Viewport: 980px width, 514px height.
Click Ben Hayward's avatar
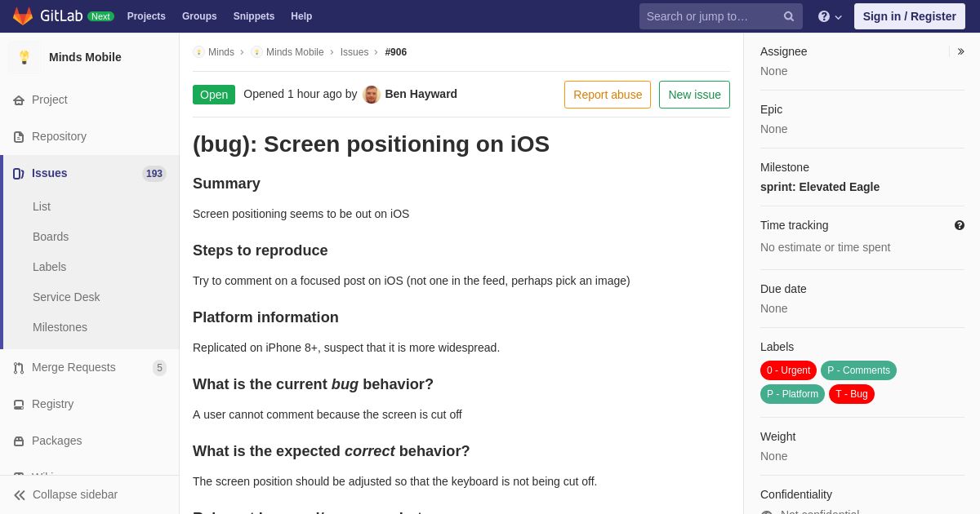372,95
